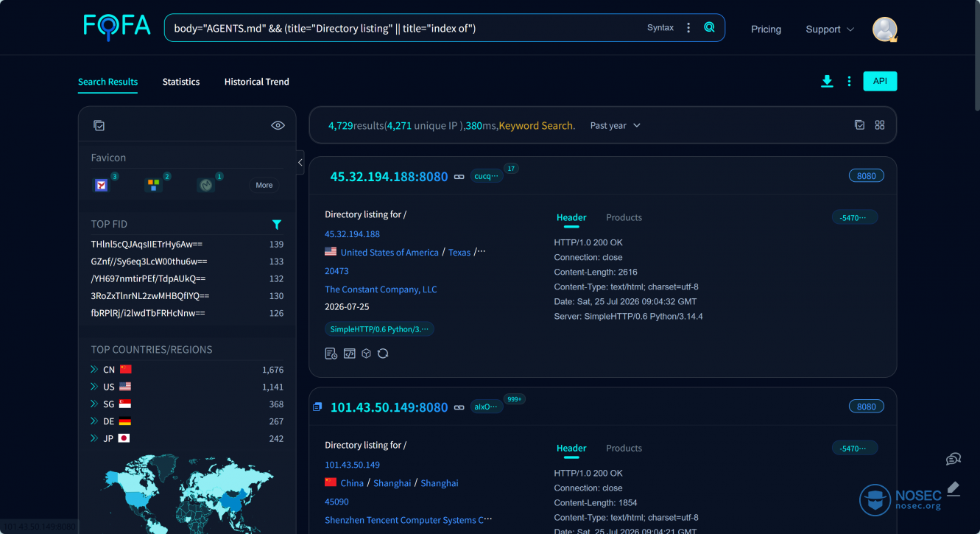Click The Constant Company, LLC link

381,289
